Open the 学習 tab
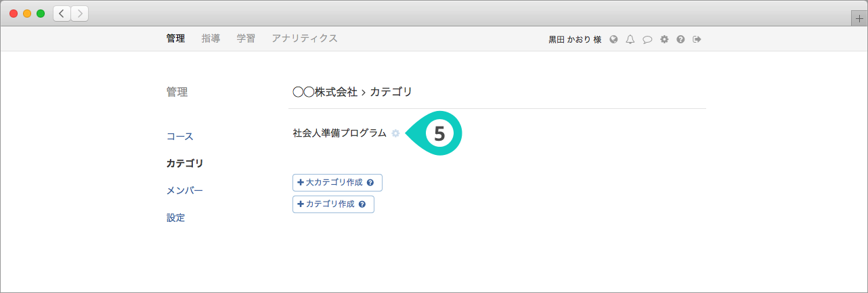 (x=246, y=39)
